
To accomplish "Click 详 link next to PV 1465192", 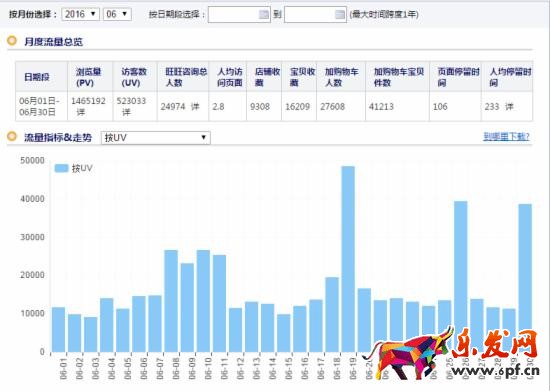I will pos(81,112).
